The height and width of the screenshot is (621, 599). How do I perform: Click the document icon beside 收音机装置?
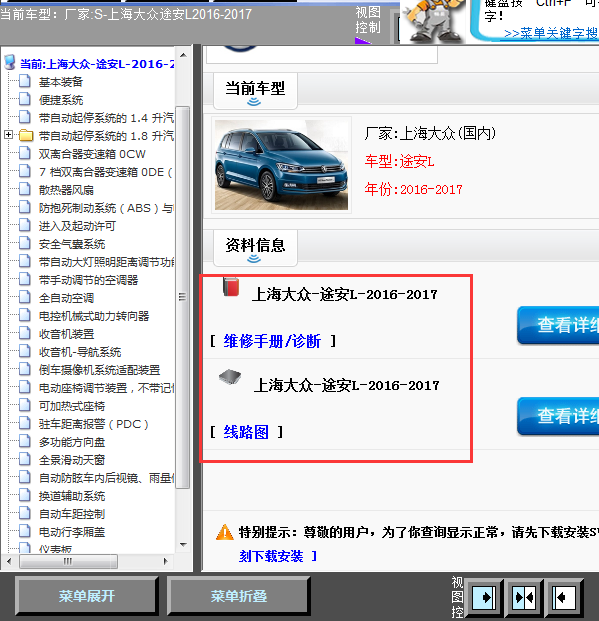tap(25, 333)
